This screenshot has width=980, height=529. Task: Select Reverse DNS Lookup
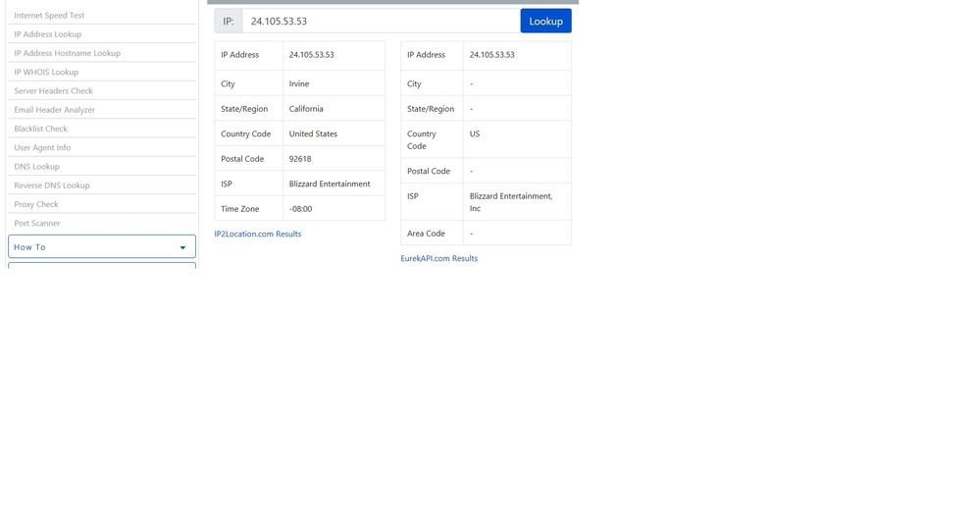[x=51, y=185]
